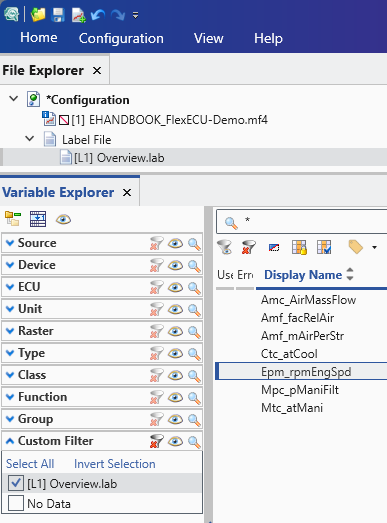
Task: Undo the last action
Action: (98, 15)
